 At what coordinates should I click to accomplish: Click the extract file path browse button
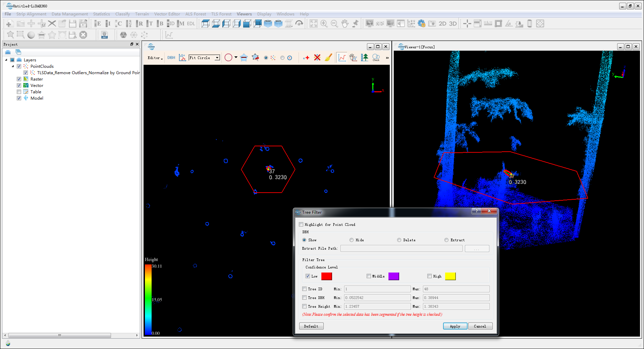[x=477, y=249]
